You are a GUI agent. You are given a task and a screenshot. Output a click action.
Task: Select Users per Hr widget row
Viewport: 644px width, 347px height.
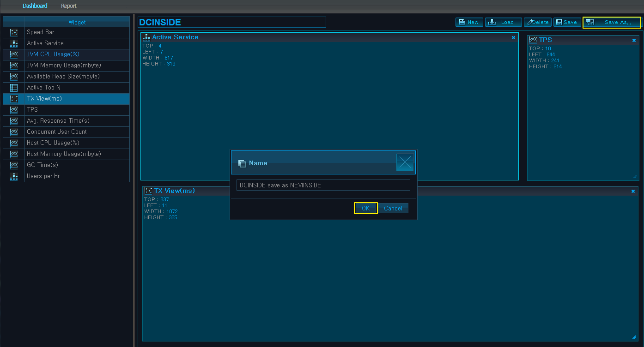pyautogui.click(x=67, y=176)
